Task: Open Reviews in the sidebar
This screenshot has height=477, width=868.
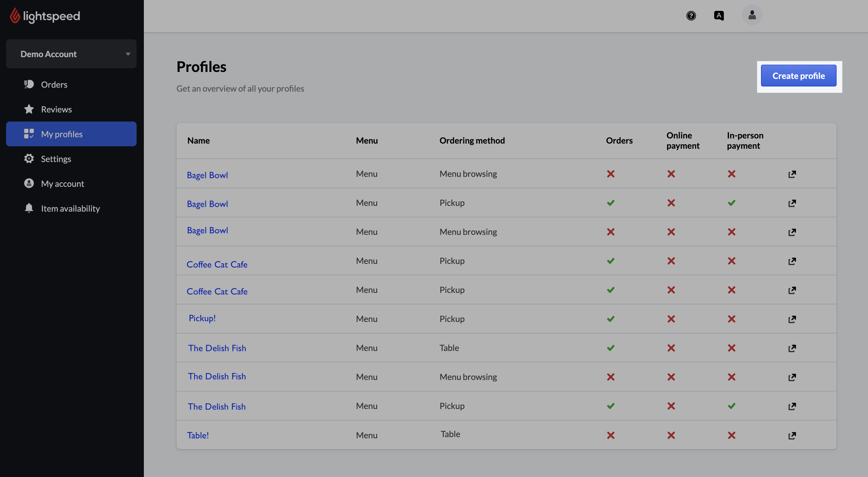Action: 56,109
